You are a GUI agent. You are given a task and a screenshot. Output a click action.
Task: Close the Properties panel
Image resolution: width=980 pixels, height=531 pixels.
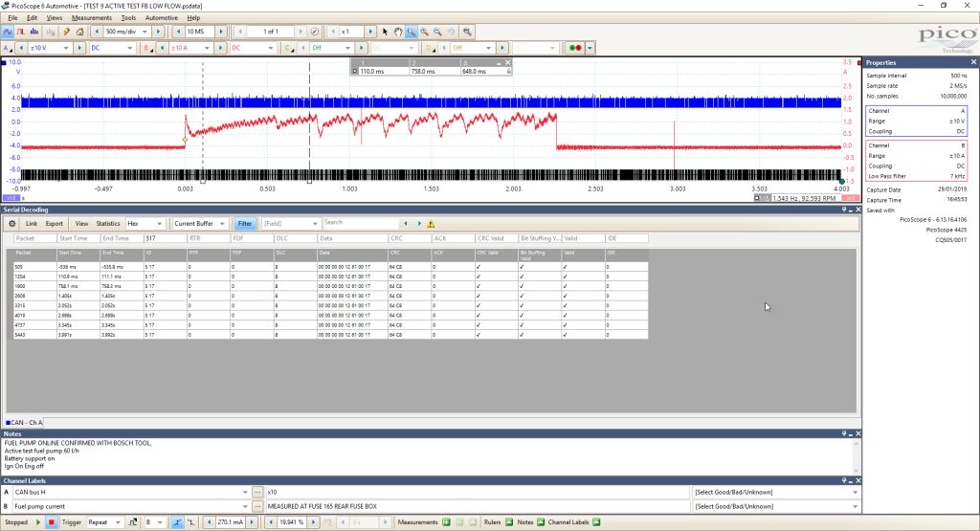coord(973,62)
